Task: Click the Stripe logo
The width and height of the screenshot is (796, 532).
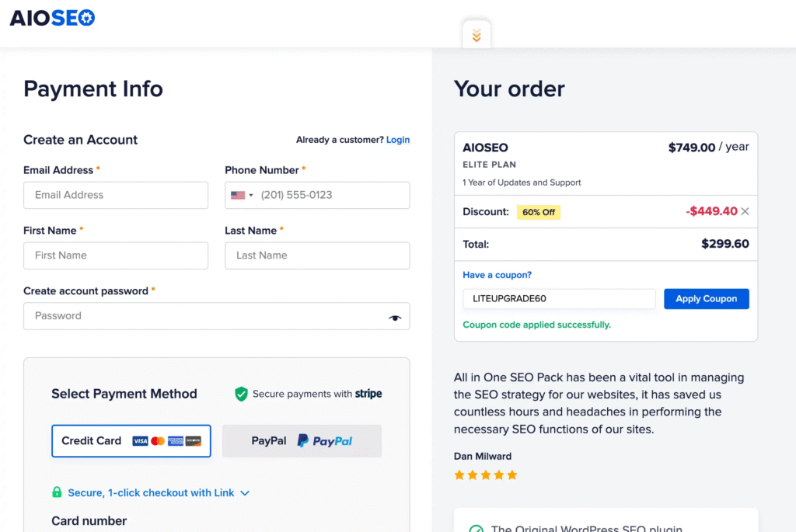Action: coord(368,394)
